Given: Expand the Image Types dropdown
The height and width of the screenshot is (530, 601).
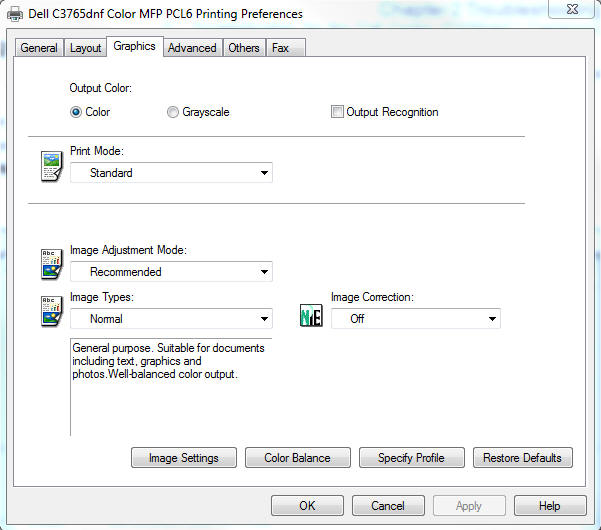Looking at the screenshot, I should point(171,318).
